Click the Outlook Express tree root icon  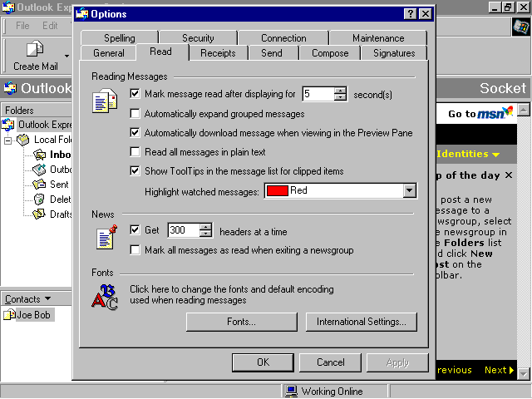coord(8,125)
